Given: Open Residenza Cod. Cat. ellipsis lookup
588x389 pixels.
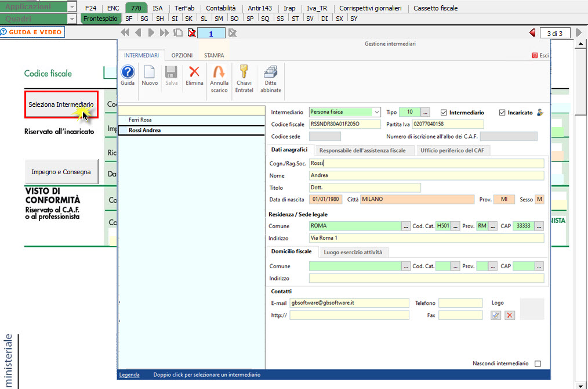Looking at the screenshot, I should pos(455,226).
